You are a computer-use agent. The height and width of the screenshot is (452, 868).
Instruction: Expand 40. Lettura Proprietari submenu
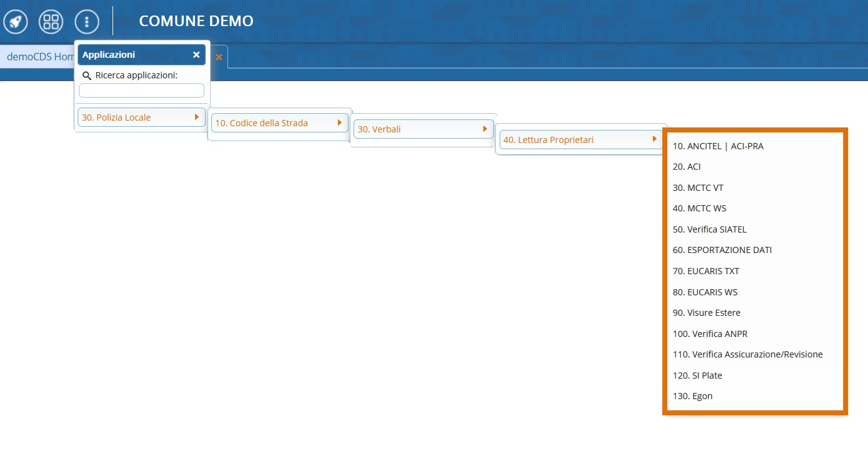coord(579,140)
